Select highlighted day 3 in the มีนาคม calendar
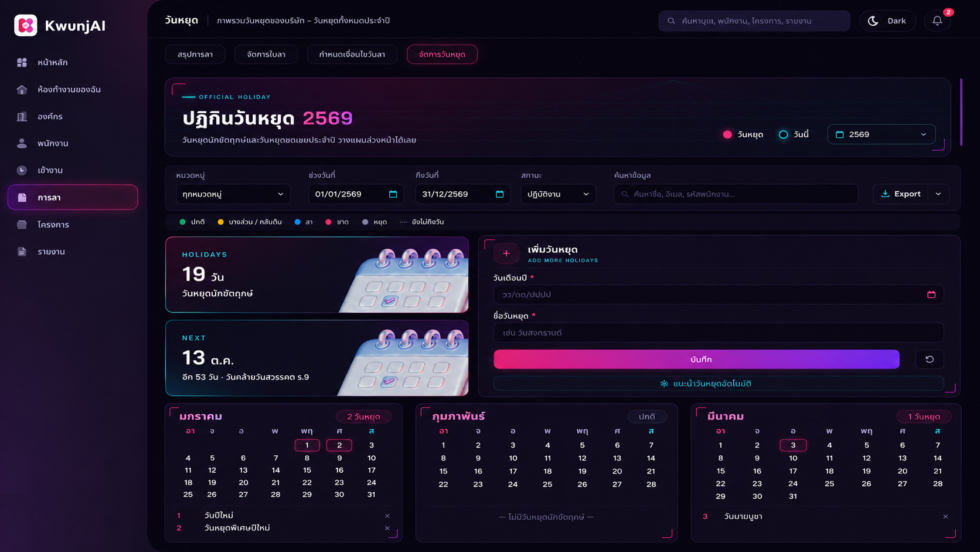The width and height of the screenshot is (980, 552). (793, 445)
